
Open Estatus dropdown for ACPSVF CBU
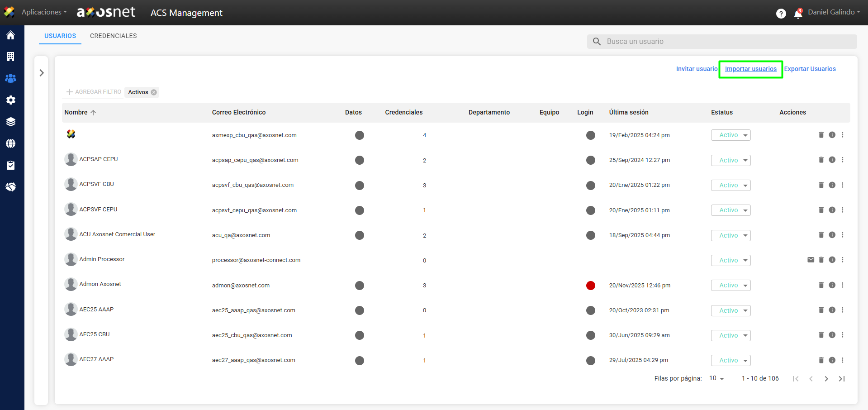730,185
